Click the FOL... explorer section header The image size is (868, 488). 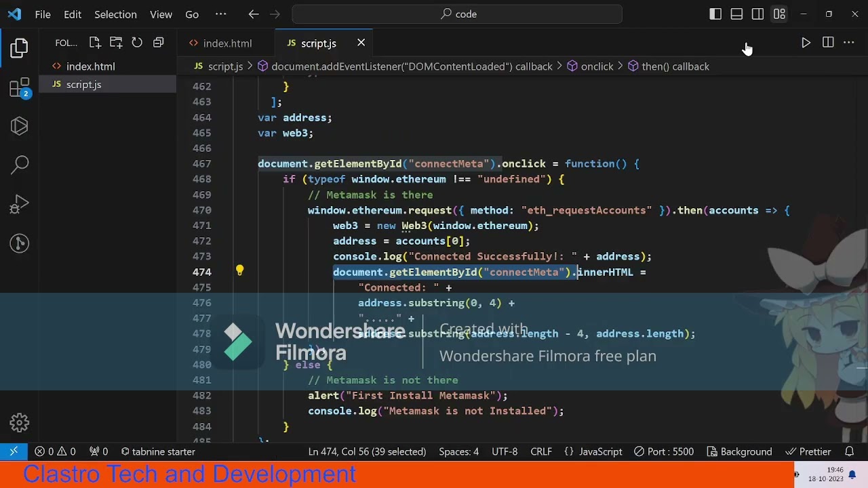66,43
